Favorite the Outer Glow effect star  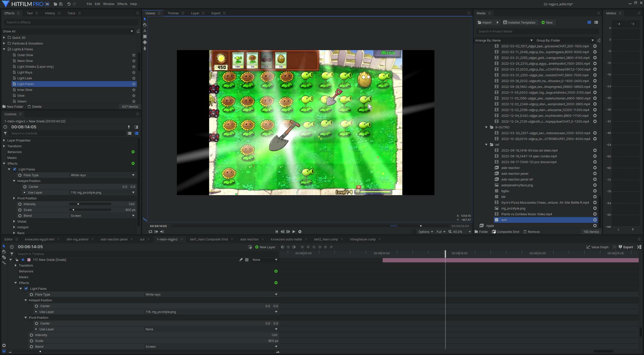(134, 55)
